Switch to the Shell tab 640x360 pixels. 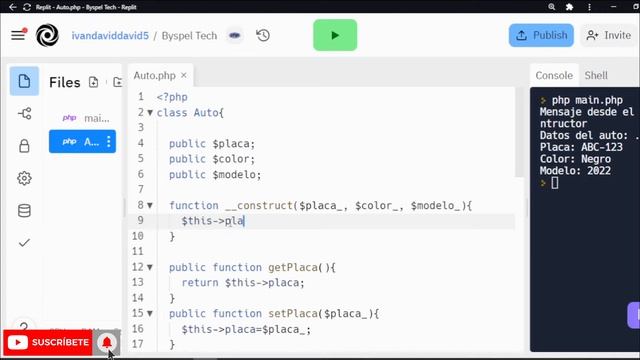tap(596, 76)
